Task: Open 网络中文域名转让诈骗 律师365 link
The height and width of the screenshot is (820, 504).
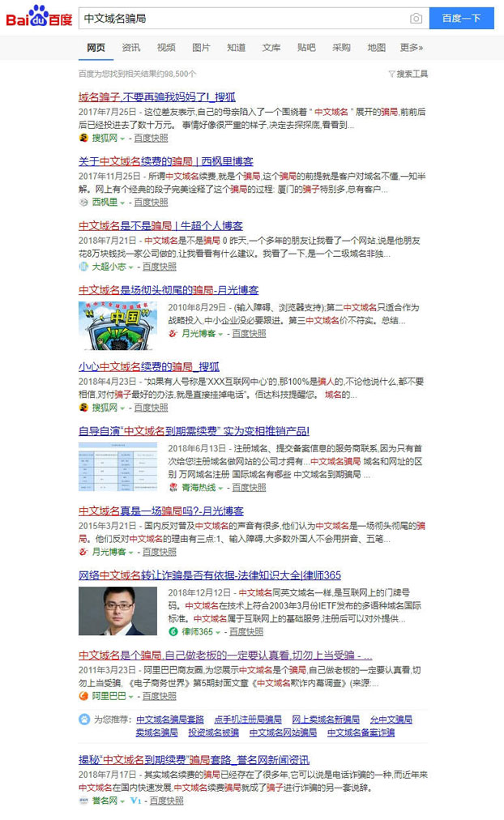Action: pos(210,575)
